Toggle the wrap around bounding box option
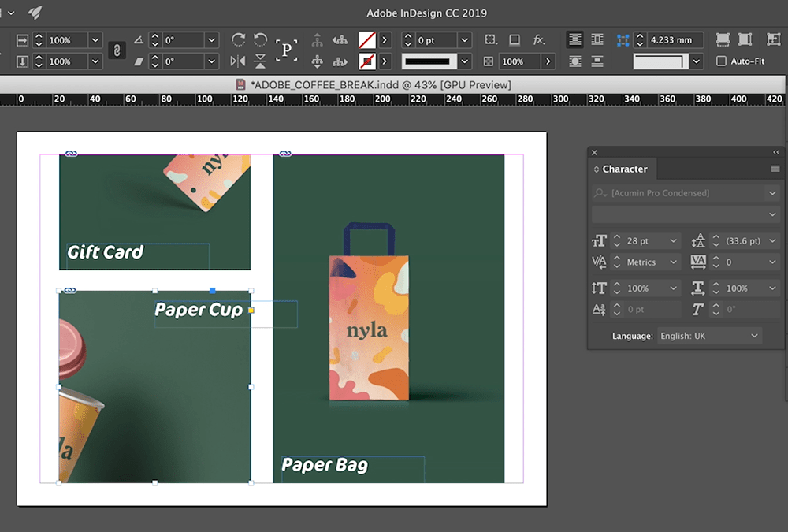Screen dimensions: 788x532 pos(597,39)
